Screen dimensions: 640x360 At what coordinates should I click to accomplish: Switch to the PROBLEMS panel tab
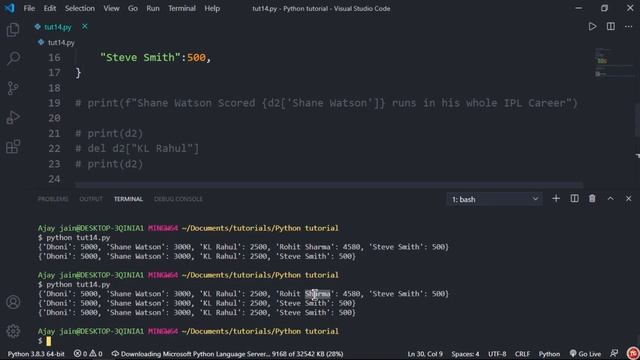tap(53, 199)
